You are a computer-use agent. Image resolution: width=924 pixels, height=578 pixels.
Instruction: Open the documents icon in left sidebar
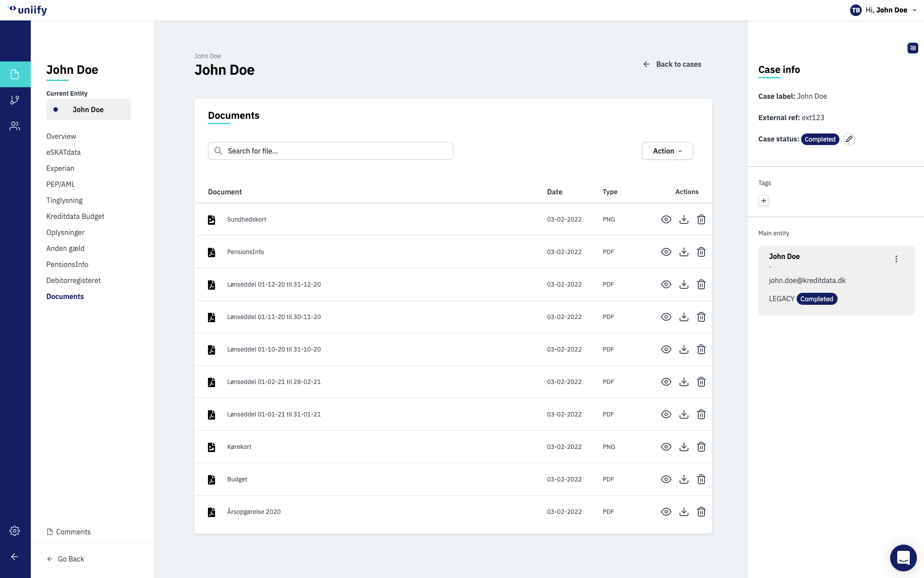[x=15, y=74]
